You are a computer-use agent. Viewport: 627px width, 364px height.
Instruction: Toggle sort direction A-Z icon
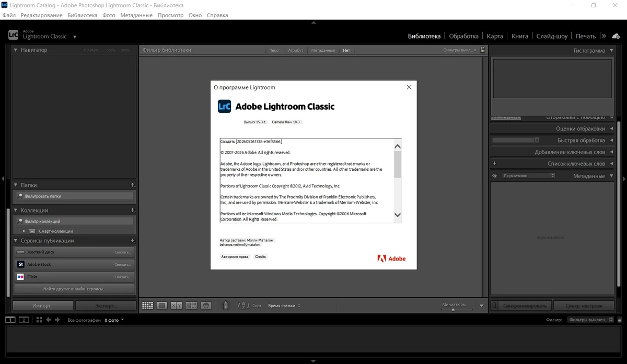click(243, 306)
